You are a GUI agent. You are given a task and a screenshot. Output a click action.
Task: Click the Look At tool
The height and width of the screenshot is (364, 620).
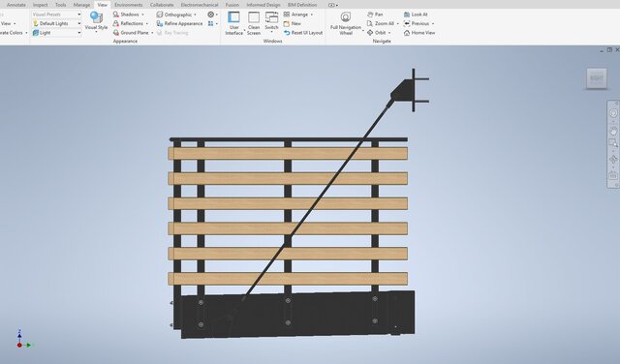tap(416, 15)
